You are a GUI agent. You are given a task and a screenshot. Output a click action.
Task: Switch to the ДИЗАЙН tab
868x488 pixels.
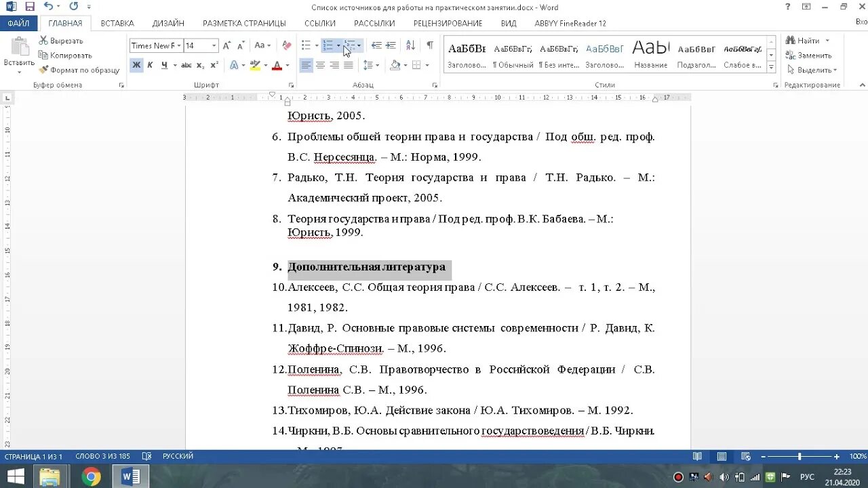coord(168,23)
